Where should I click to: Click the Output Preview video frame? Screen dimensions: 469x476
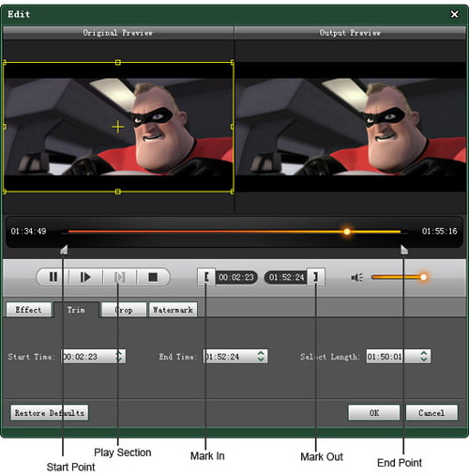(x=351, y=127)
